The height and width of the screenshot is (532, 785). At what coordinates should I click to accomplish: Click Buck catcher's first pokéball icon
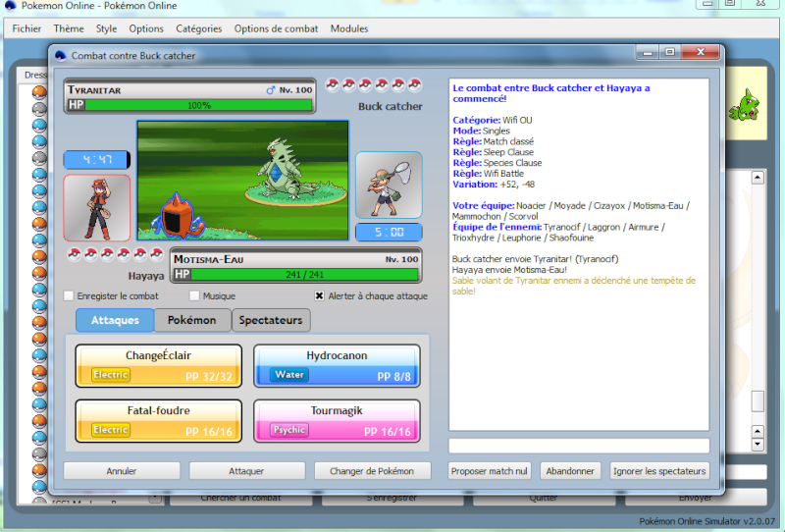click(333, 84)
